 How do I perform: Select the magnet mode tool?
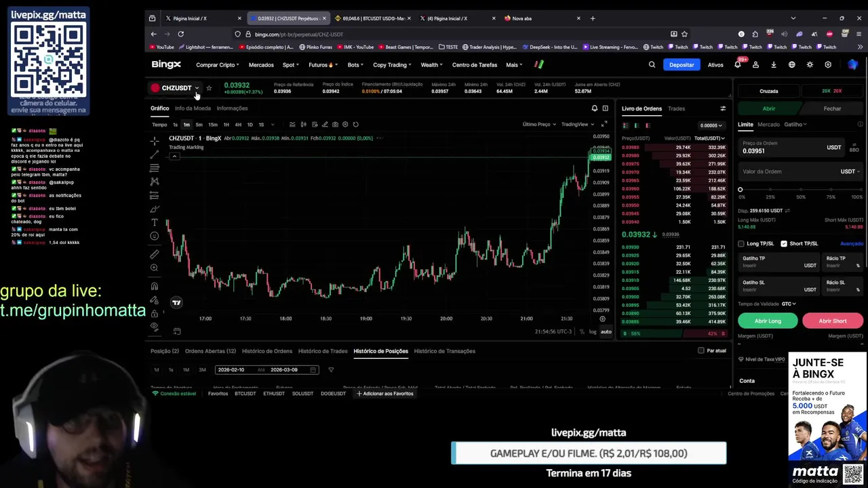pyautogui.click(x=155, y=286)
